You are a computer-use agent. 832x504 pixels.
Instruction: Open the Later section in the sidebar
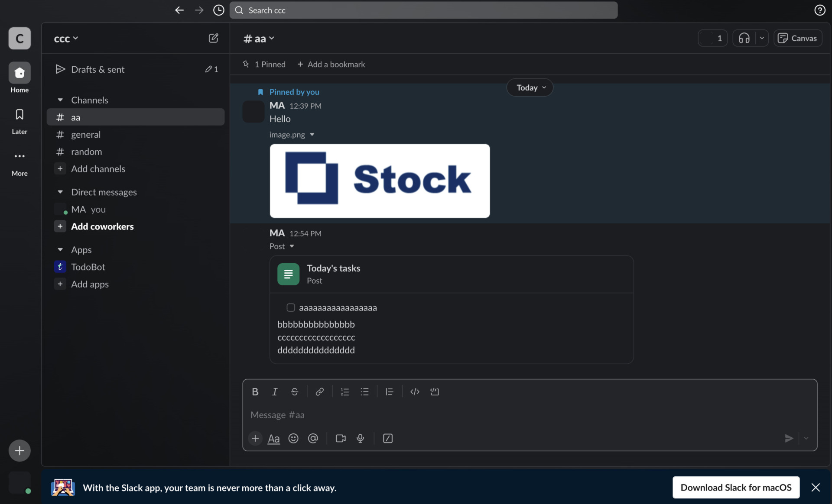[19, 120]
